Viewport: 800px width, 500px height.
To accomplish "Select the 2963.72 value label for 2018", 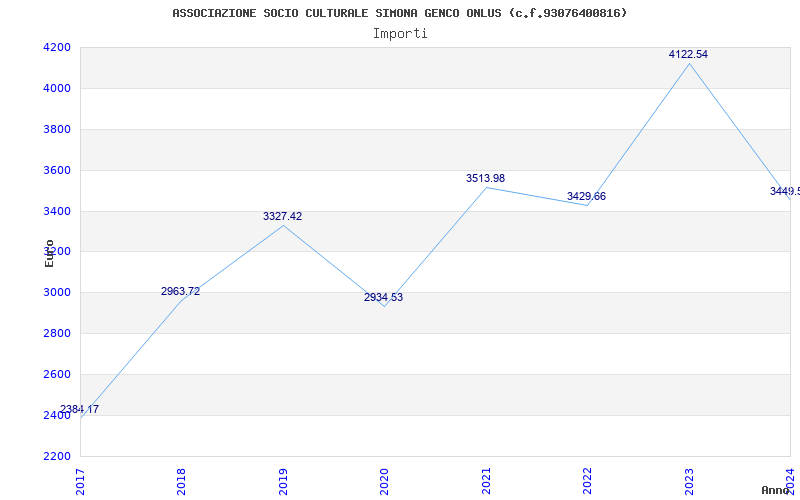I will [181, 291].
